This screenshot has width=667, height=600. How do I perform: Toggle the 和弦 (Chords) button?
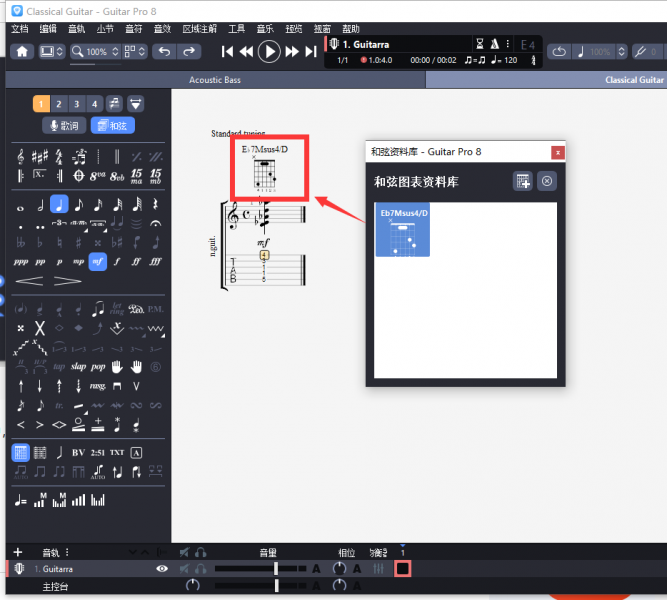pyautogui.click(x=112, y=126)
